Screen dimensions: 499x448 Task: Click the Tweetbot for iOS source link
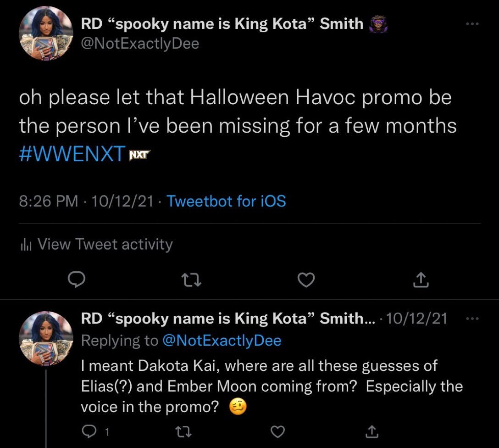tap(227, 201)
